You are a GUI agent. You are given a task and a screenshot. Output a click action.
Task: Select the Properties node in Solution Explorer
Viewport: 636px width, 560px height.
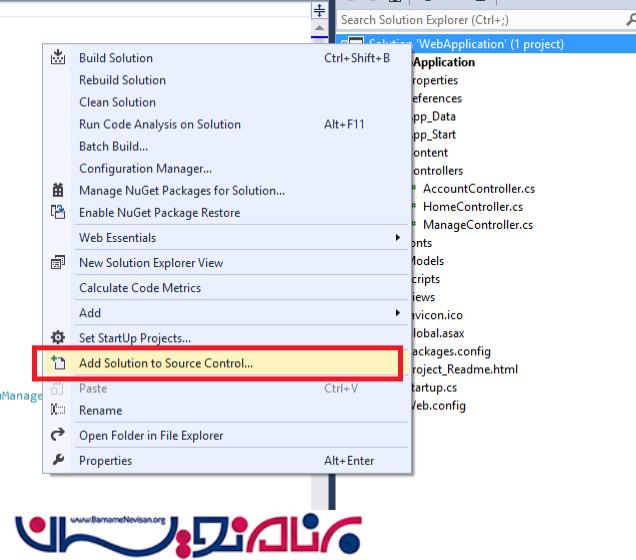click(435, 80)
